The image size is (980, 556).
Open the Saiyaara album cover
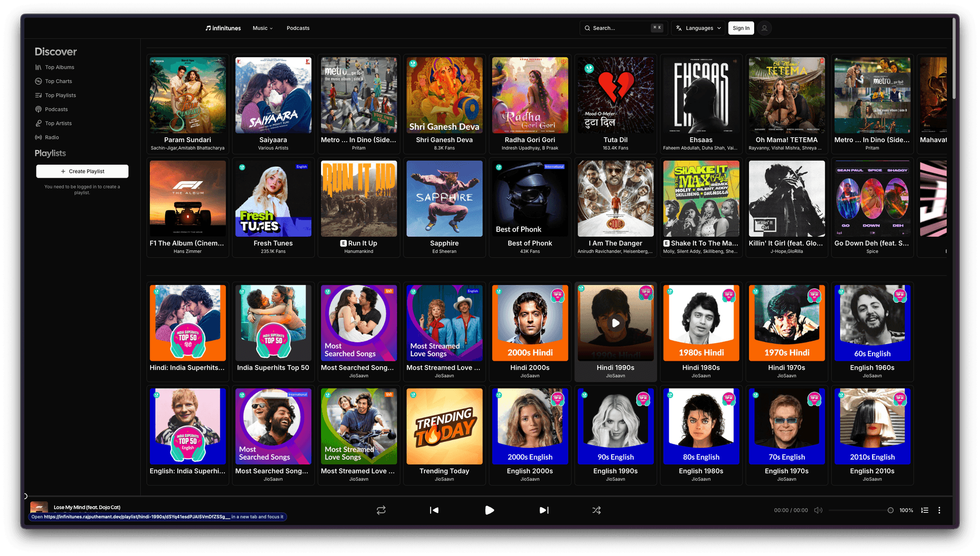pyautogui.click(x=273, y=95)
